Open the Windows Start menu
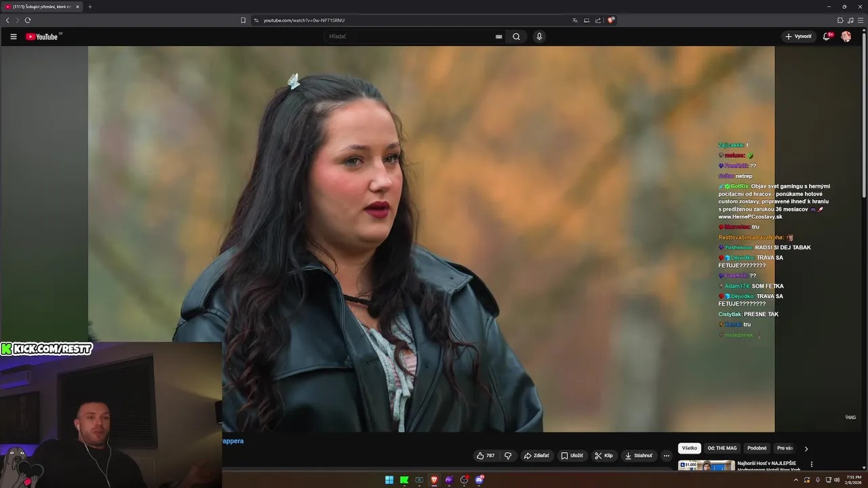Screen dimensions: 868x488 click(389, 480)
